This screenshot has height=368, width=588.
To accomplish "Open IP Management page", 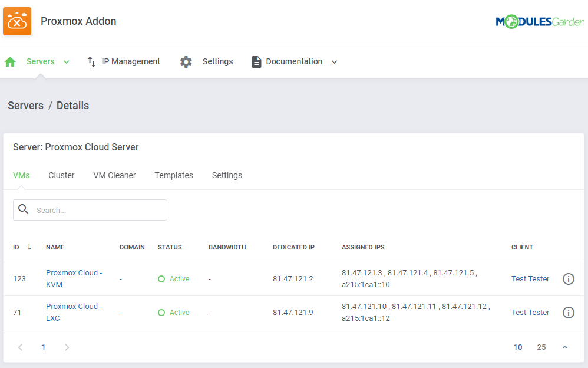I will (x=130, y=61).
